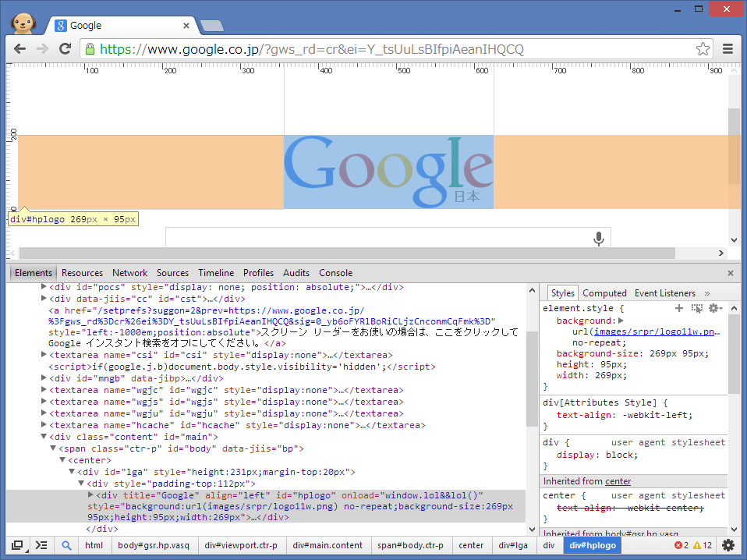Expand the textarea name="hcache" node
Viewport: 747px width, 560px height.
point(44,424)
